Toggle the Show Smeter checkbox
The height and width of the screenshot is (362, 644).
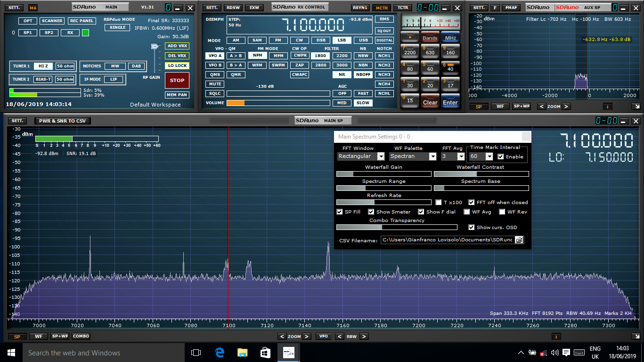(x=371, y=212)
